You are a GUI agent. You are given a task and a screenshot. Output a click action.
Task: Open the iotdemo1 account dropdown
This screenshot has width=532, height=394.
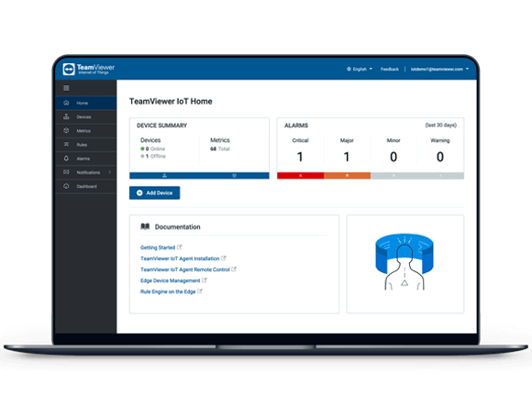(x=439, y=69)
